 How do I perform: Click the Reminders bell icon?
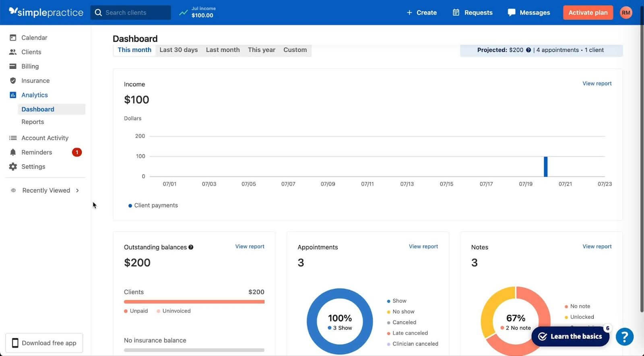pos(13,152)
